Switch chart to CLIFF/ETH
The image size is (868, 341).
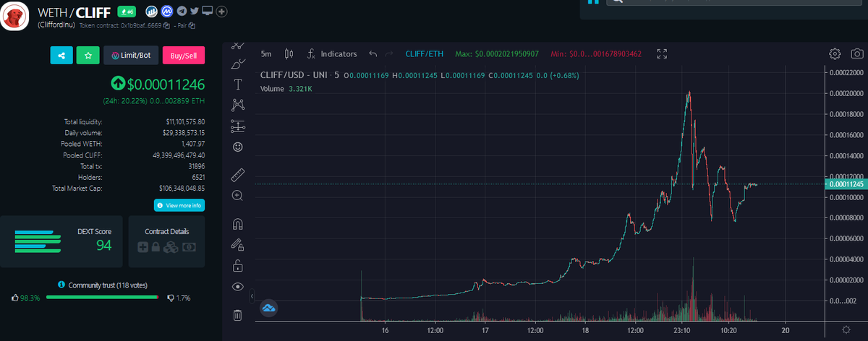425,53
